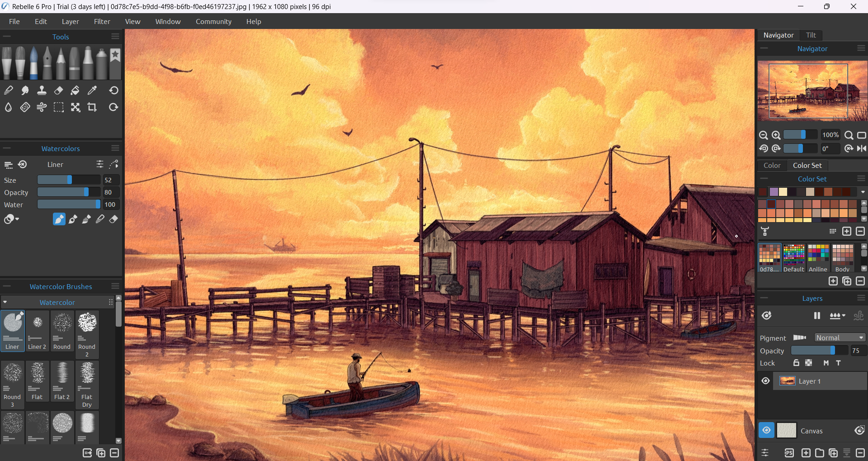The image size is (868, 461).
Task: Choose the Round brush preset
Action: coord(62,330)
